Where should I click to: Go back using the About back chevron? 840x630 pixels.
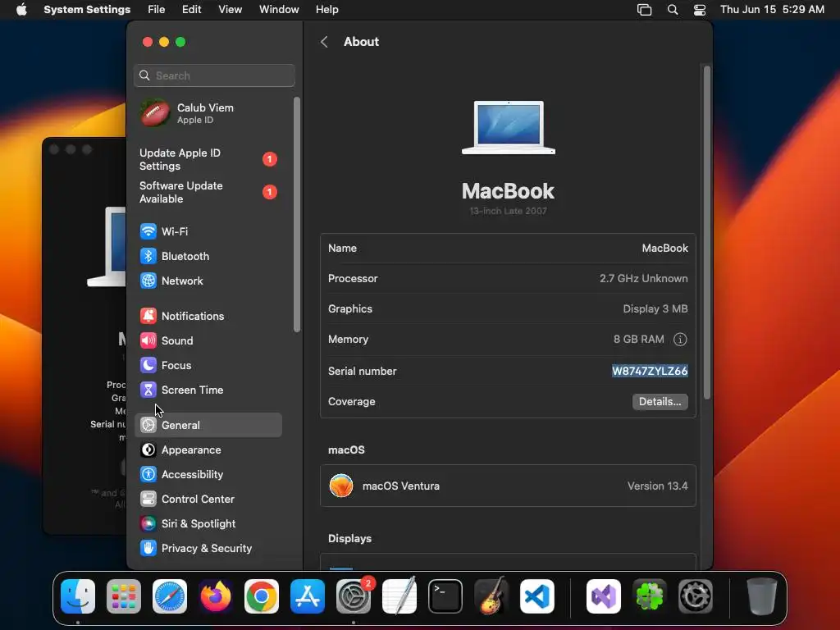pos(324,42)
